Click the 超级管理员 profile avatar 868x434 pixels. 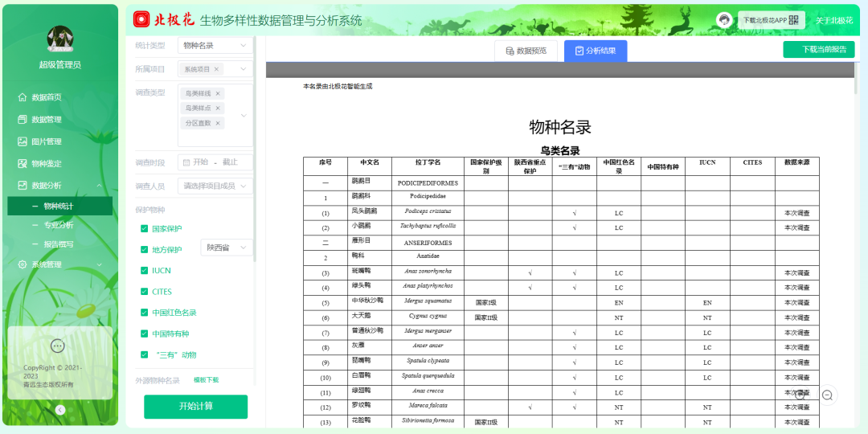(x=60, y=39)
